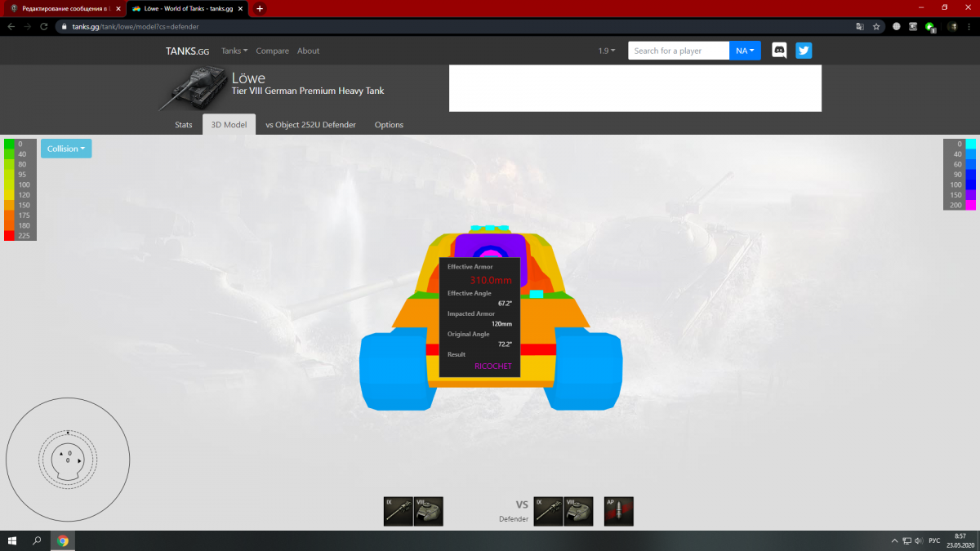
Task: Click the magenta 200 spaced armor swatch
Action: (971, 205)
